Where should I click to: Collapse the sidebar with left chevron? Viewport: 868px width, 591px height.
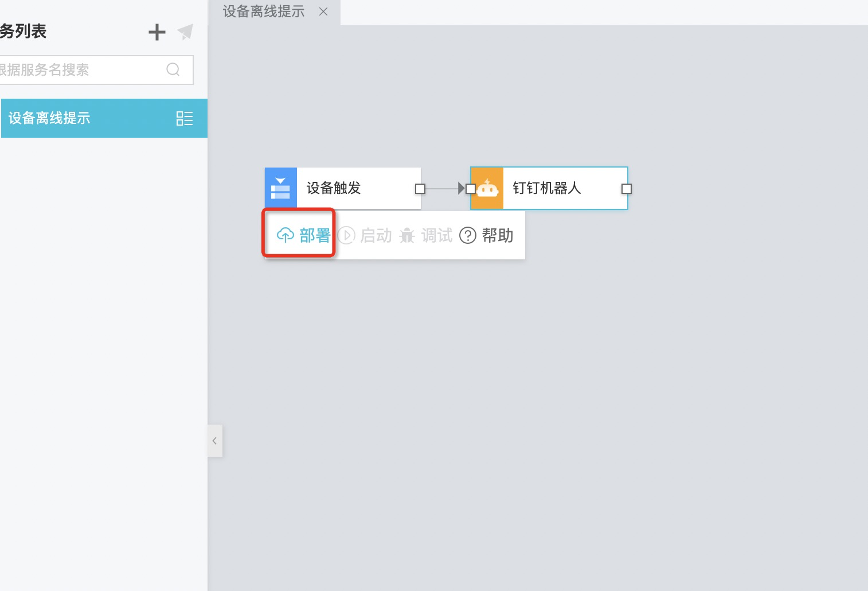pyautogui.click(x=214, y=441)
